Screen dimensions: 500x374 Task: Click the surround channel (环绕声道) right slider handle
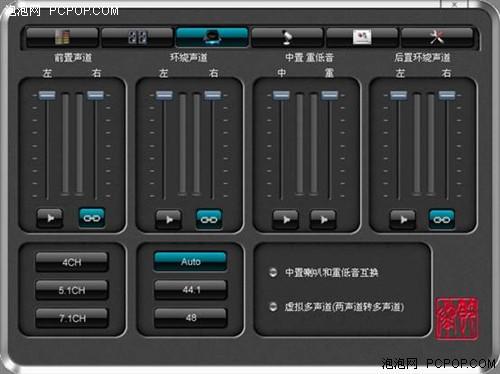coord(213,95)
